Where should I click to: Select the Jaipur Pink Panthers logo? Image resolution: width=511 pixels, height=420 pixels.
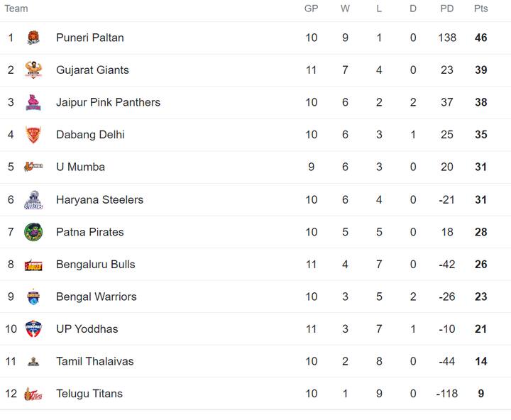pos(33,102)
